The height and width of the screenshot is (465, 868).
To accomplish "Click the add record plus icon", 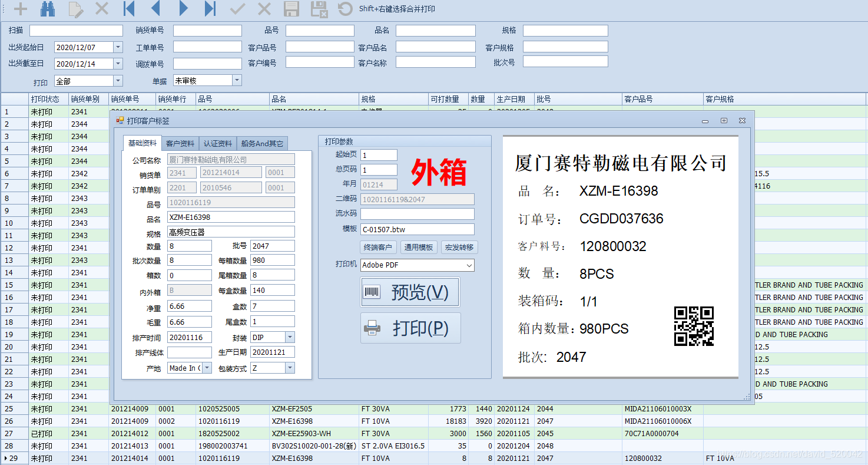I will tap(21, 9).
